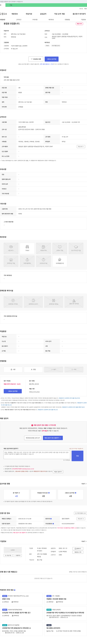Open 단조금형 가우징 및 용접원 posting
The image size is (87, 644).
(x=16, y=613)
